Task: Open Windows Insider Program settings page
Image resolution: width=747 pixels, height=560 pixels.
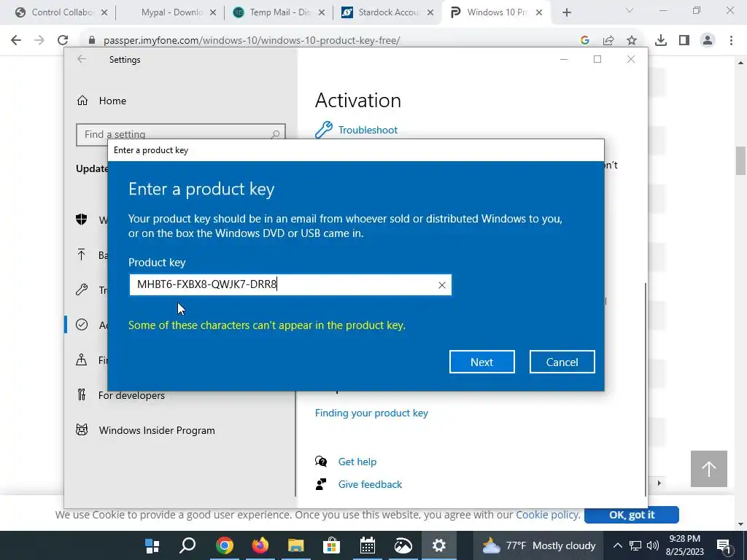Action: pyautogui.click(x=157, y=430)
